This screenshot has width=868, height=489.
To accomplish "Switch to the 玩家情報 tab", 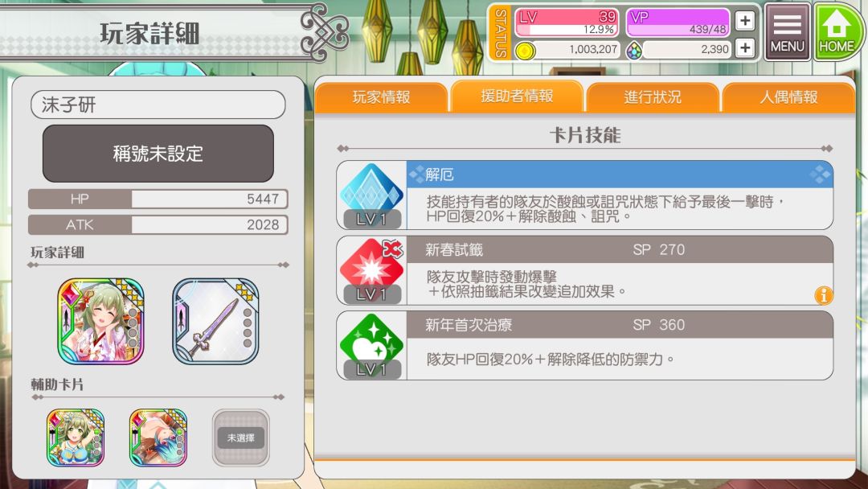I will point(382,97).
